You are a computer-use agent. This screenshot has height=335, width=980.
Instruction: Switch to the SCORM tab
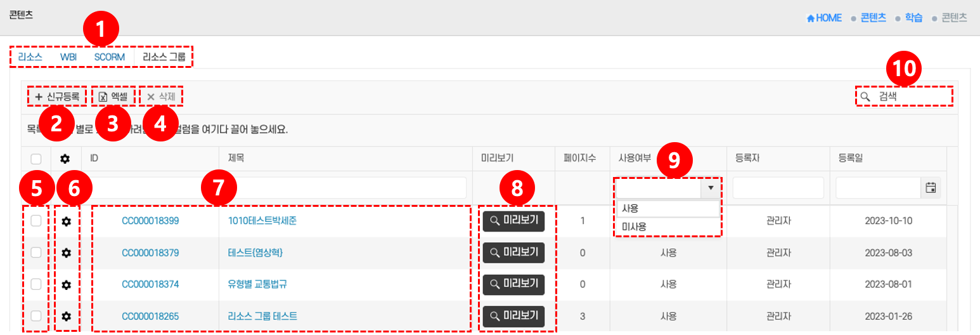[109, 57]
